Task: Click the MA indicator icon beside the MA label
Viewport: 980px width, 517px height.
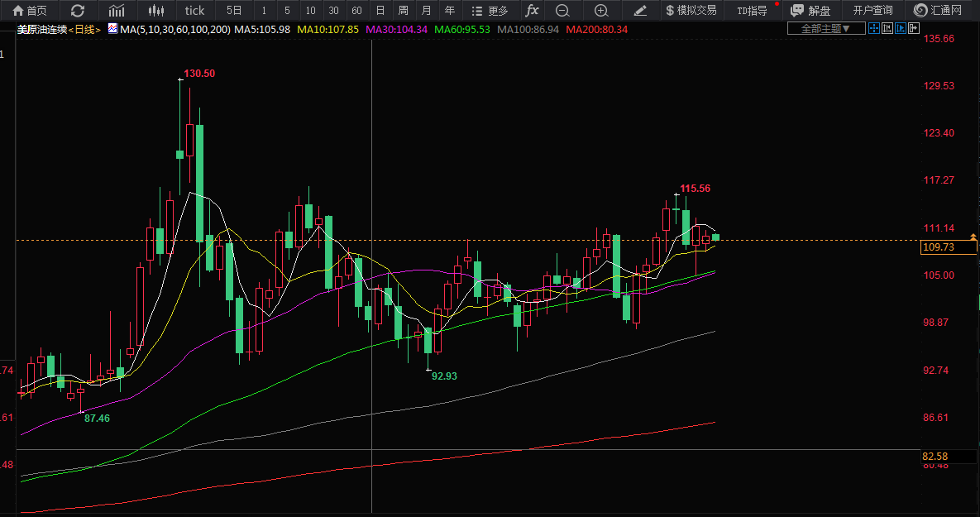Action: point(112,28)
